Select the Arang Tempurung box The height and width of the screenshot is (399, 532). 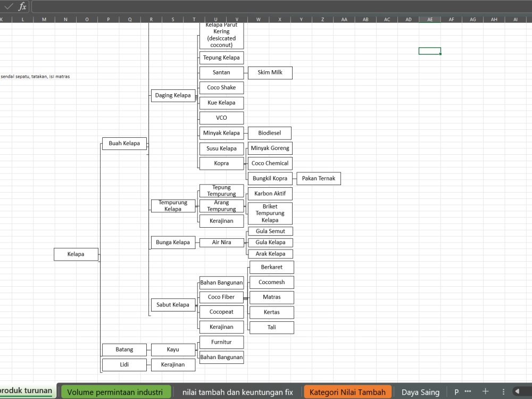click(221, 206)
